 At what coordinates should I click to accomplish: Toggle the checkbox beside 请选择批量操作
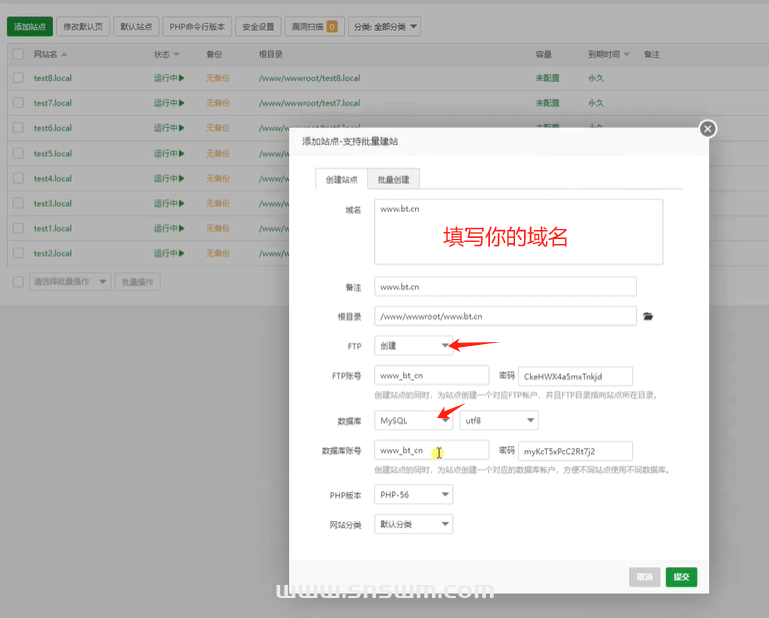(18, 282)
